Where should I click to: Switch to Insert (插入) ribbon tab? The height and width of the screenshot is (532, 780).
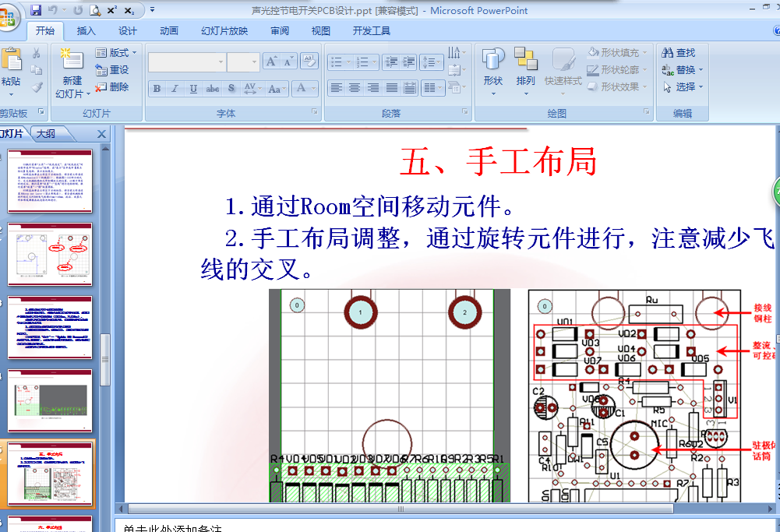pos(86,31)
